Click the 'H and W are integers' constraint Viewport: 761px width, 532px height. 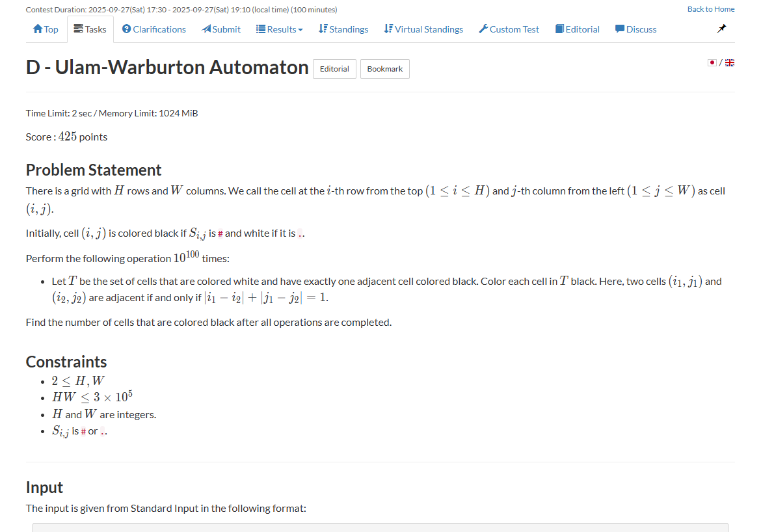(104, 414)
